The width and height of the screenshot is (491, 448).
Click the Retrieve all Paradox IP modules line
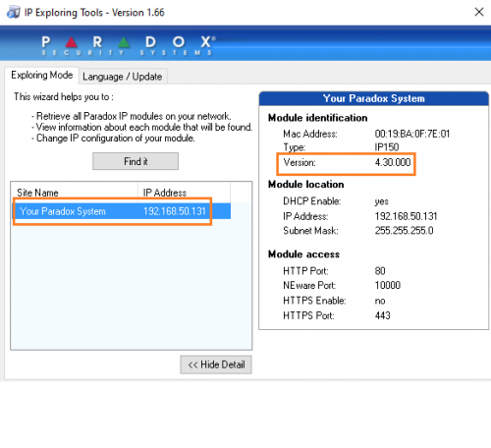pyautogui.click(x=132, y=116)
